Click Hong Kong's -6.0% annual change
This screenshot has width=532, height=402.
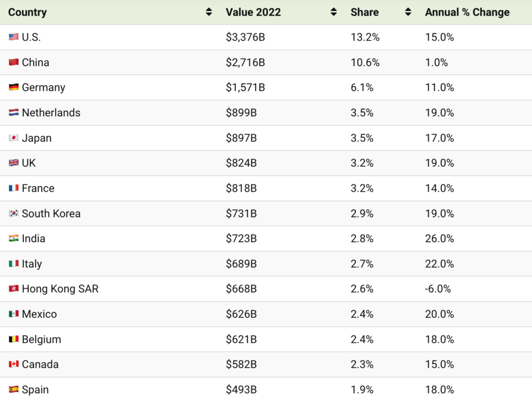coord(438,289)
